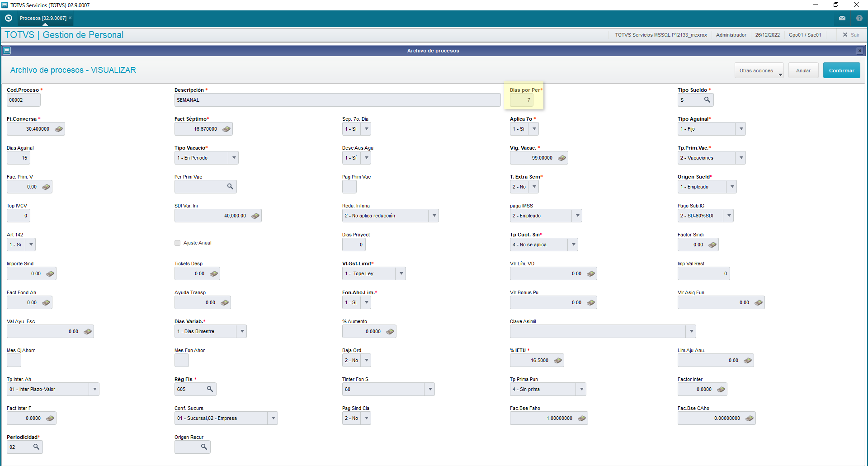The height and width of the screenshot is (466, 868).
Task: Open calculator icon for Ft.Conversa field
Action: (59, 129)
